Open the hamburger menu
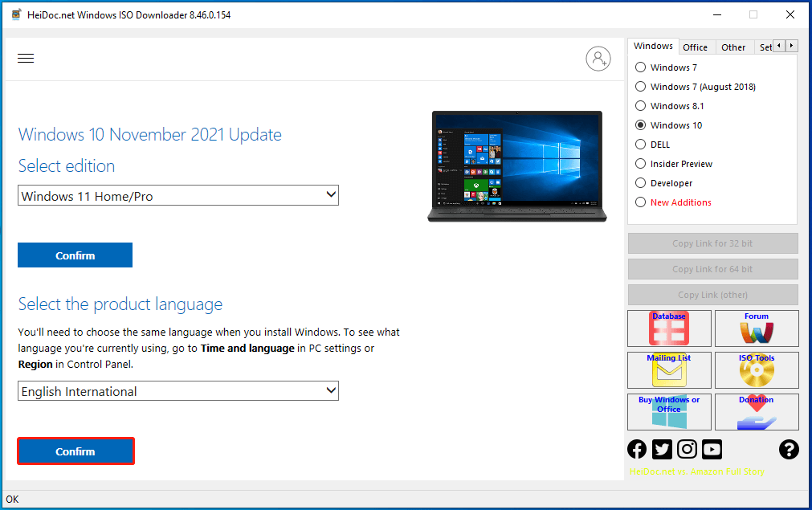Screen dimensions: 812x510 26,58
